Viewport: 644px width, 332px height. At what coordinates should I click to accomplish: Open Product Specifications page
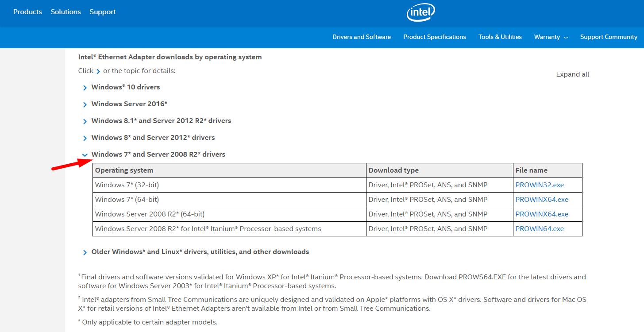[434, 37]
